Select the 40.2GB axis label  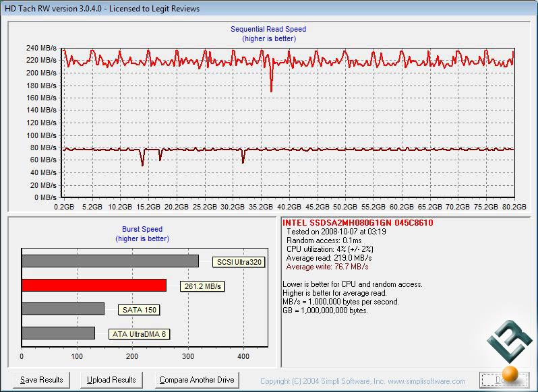pos(289,207)
